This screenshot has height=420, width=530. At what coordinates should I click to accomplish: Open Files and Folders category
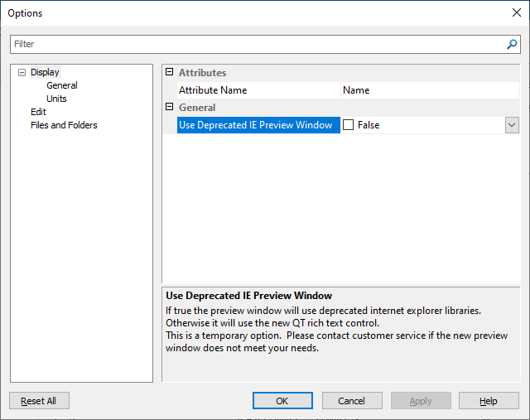coord(64,125)
